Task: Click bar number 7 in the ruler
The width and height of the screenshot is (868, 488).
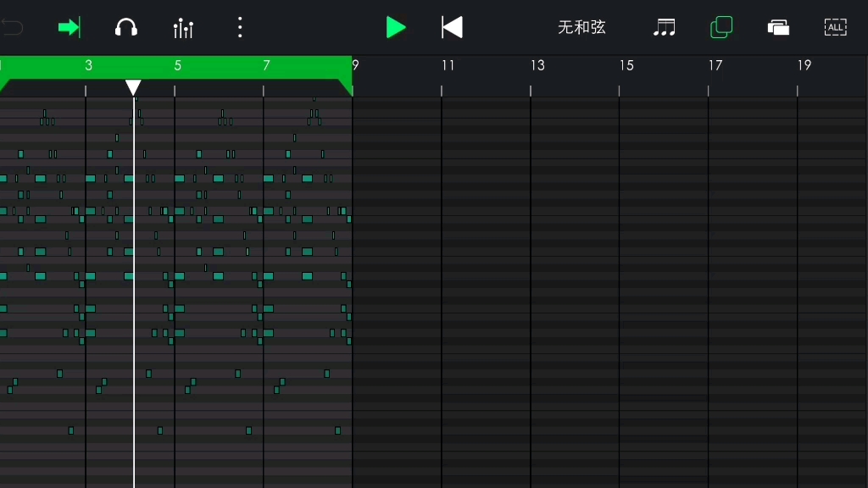Action: pyautogui.click(x=266, y=65)
